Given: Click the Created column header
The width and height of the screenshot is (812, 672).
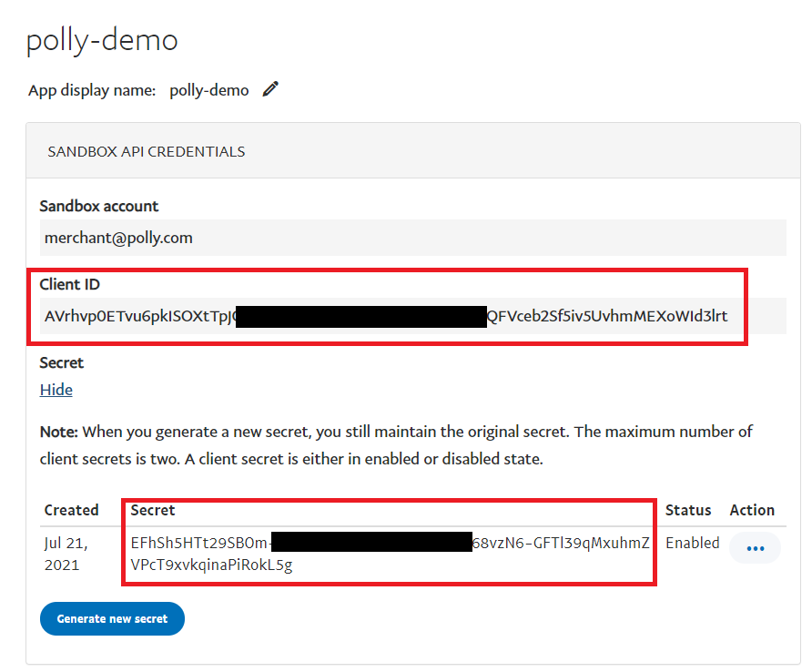Looking at the screenshot, I should point(71,510).
